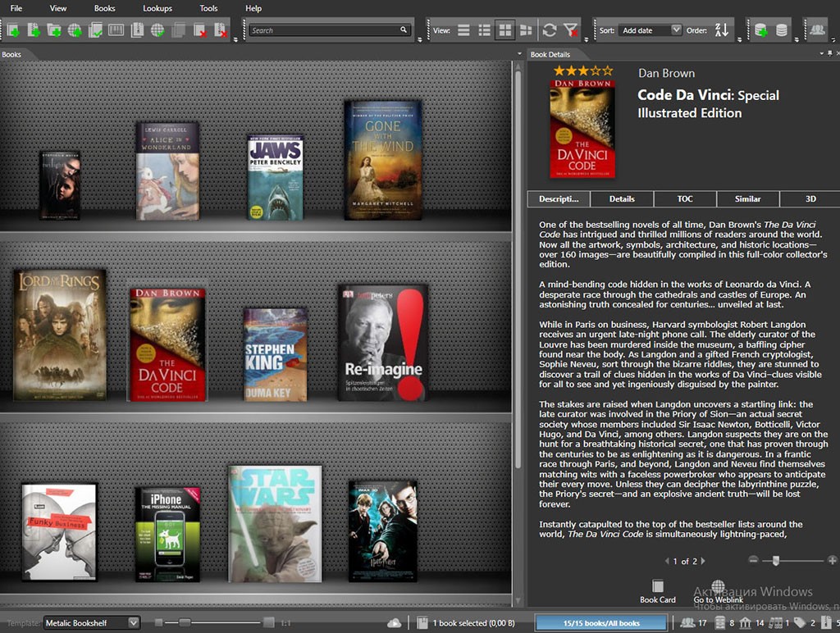Clear the filter with red X

coord(571,30)
